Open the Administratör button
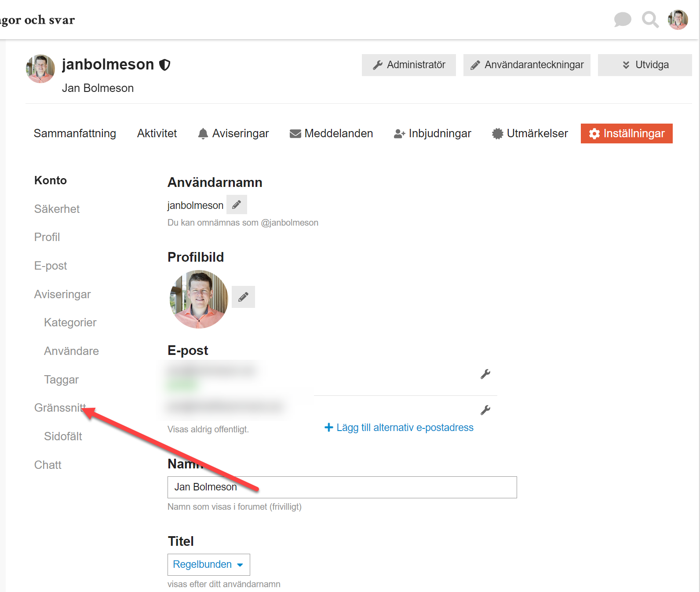This screenshot has height=592, width=700. (x=408, y=65)
